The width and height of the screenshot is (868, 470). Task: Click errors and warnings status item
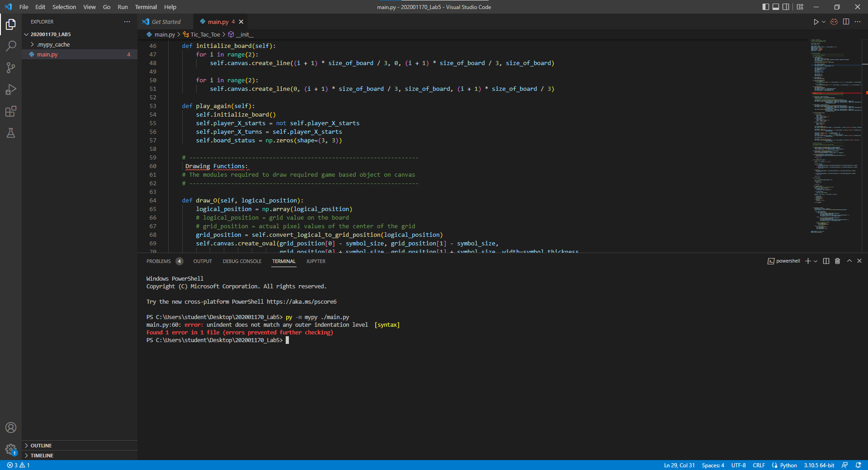tap(18, 465)
